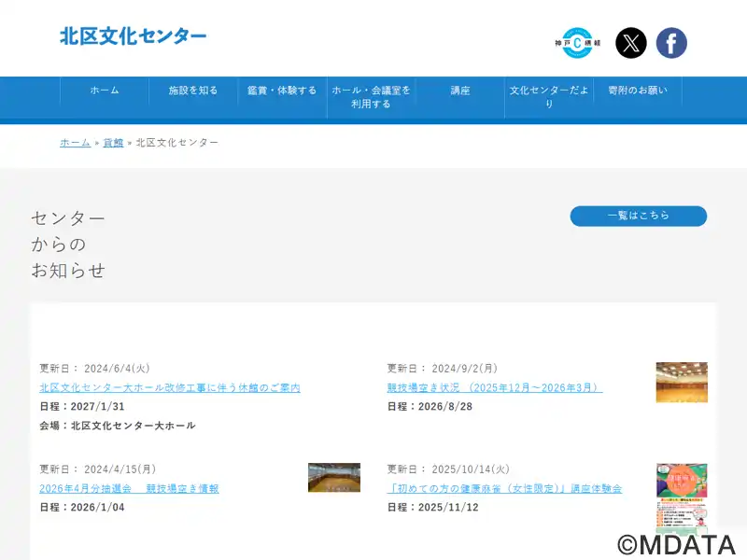
Task: Go to ホール・会議室を利用する menu
Action: [x=371, y=97]
